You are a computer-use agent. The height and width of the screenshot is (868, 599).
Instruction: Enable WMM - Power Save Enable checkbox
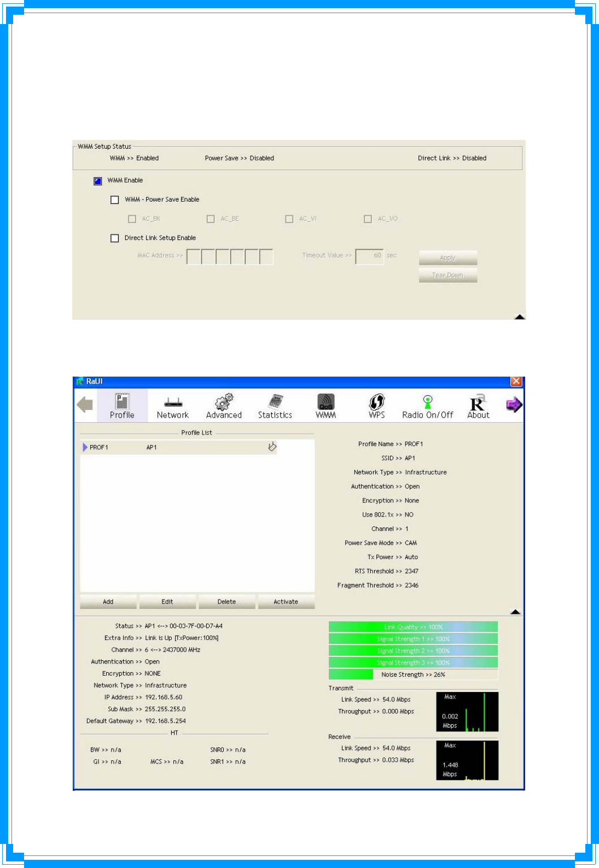(115, 200)
